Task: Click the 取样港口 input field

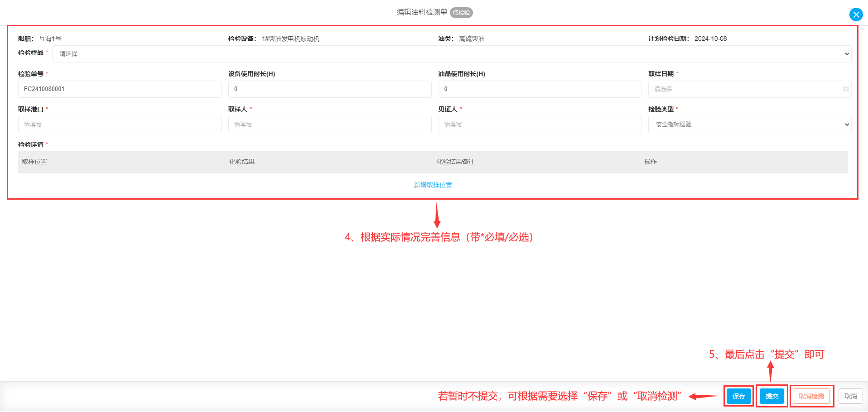Action: point(120,125)
